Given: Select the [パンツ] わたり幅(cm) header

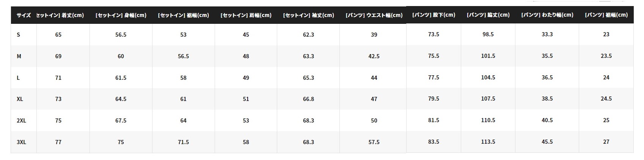Looking at the screenshot, I should tap(547, 15).
